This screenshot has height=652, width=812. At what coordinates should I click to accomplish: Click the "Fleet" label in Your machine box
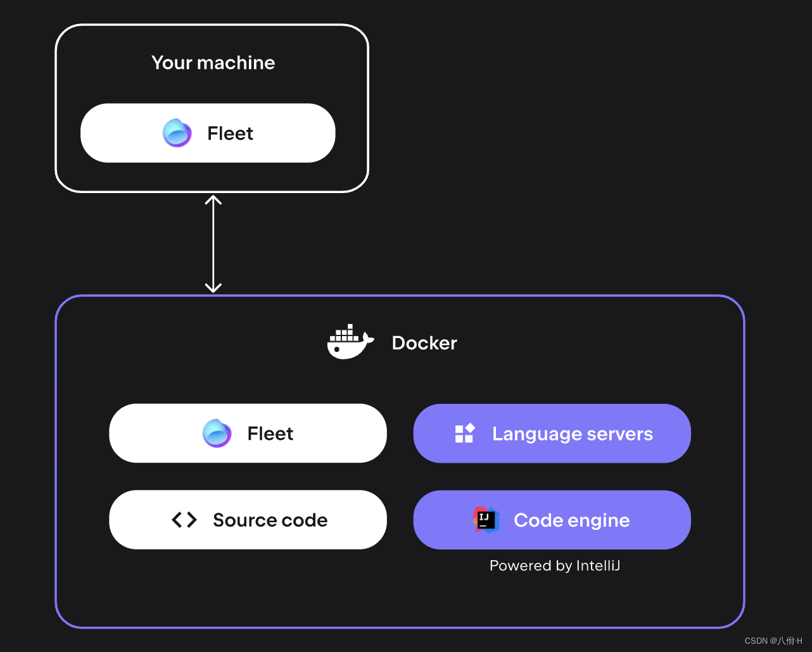[231, 134]
